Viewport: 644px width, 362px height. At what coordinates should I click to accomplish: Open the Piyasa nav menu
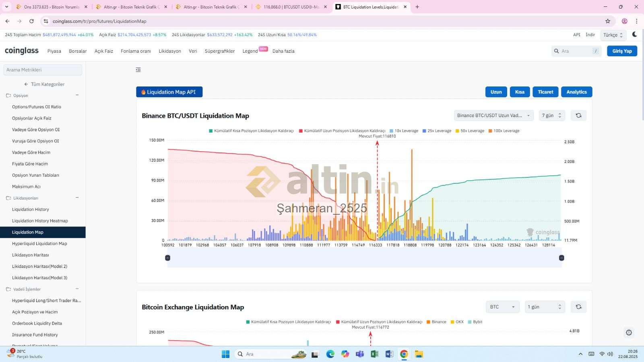point(54,51)
